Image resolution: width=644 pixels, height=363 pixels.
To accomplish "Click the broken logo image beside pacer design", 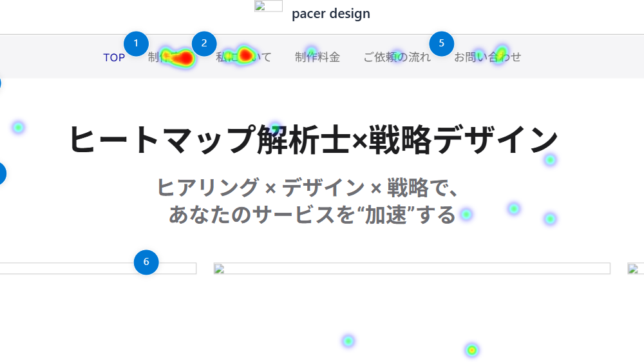I will click(268, 6).
